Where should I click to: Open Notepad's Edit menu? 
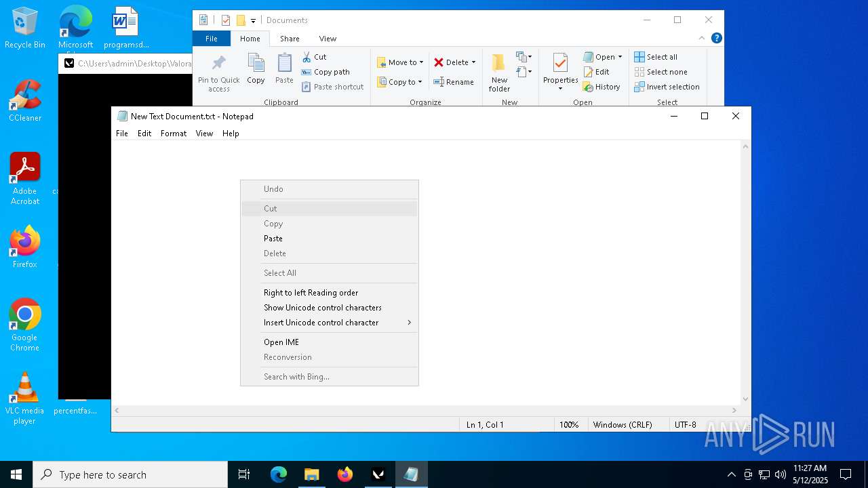click(x=144, y=134)
